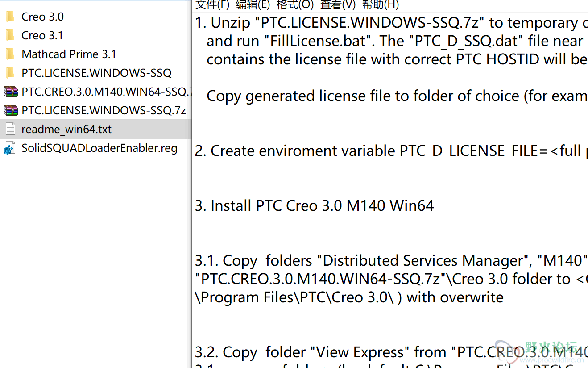Viewport: 588px width, 368px height.
Task: Click the line '2. Create enviroment variable'
Action: [x=391, y=151]
